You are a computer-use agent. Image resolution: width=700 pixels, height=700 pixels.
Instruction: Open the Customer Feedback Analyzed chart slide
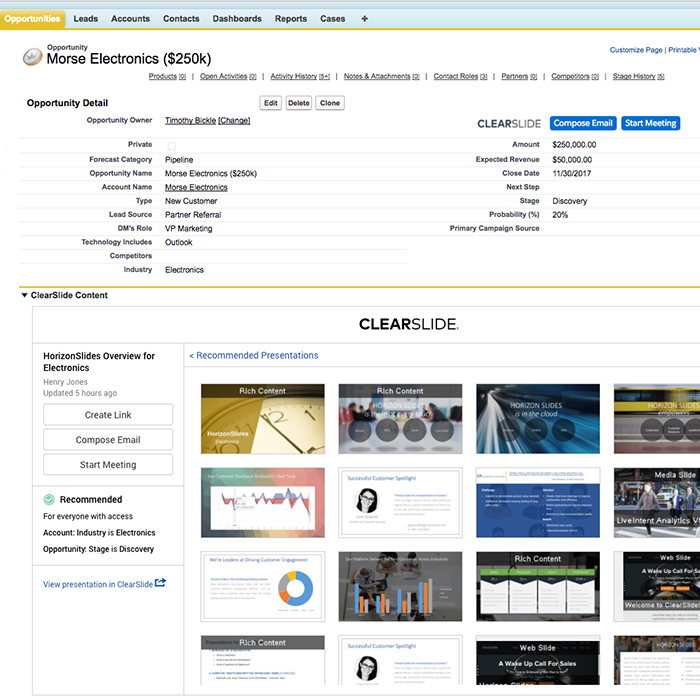(262, 503)
